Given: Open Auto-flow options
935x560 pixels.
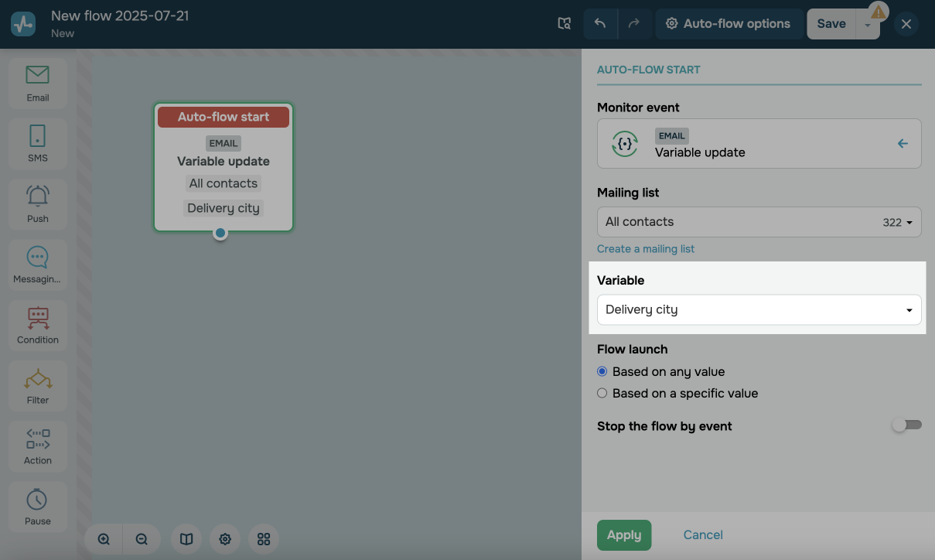Looking at the screenshot, I should (x=728, y=24).
